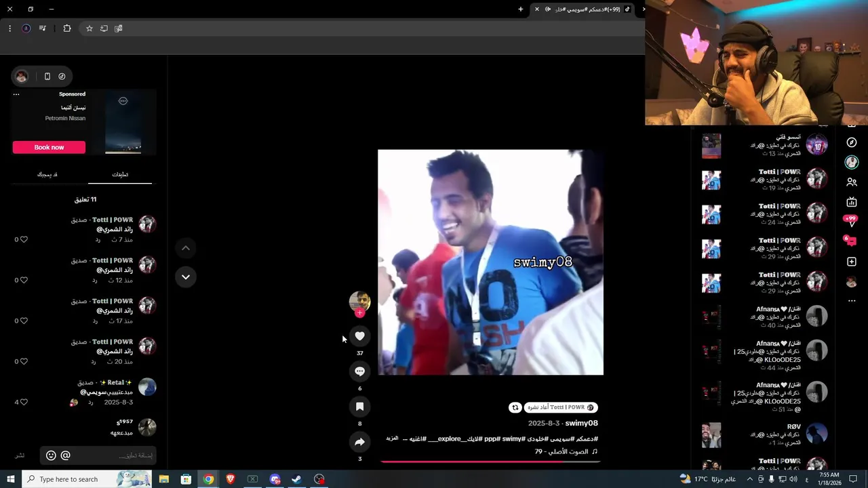This screenshot has width=868, height=488.
Task: Open the phone icon in the top-left pill
Action: coord(47,77)
